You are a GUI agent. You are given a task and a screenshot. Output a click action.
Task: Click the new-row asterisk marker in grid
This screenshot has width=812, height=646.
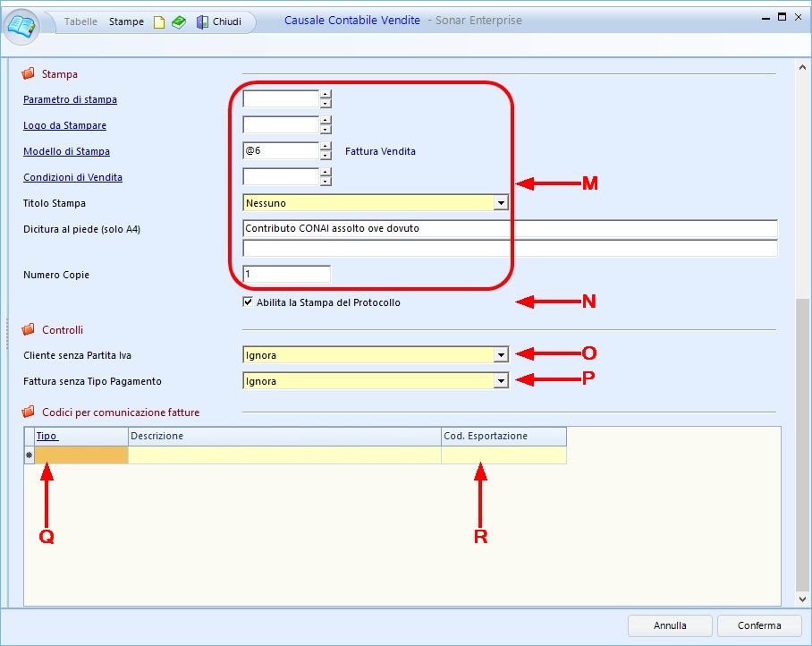pos(29,455)
